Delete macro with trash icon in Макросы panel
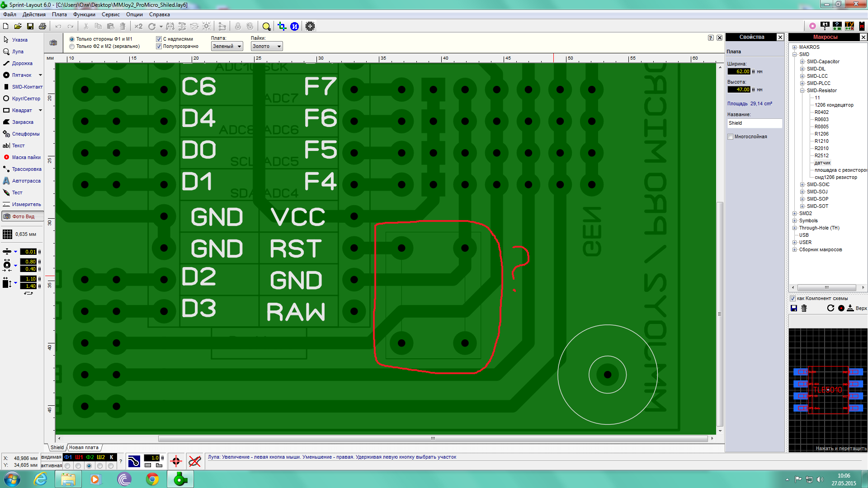The width and height of the screenshot is (868, 488). click(x=804, y=308)
